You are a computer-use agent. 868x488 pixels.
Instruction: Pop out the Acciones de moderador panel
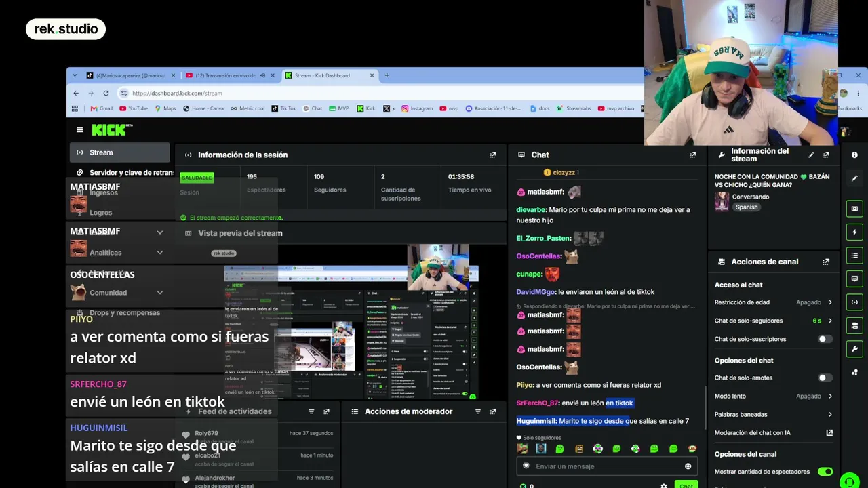(x=493, y=411)
